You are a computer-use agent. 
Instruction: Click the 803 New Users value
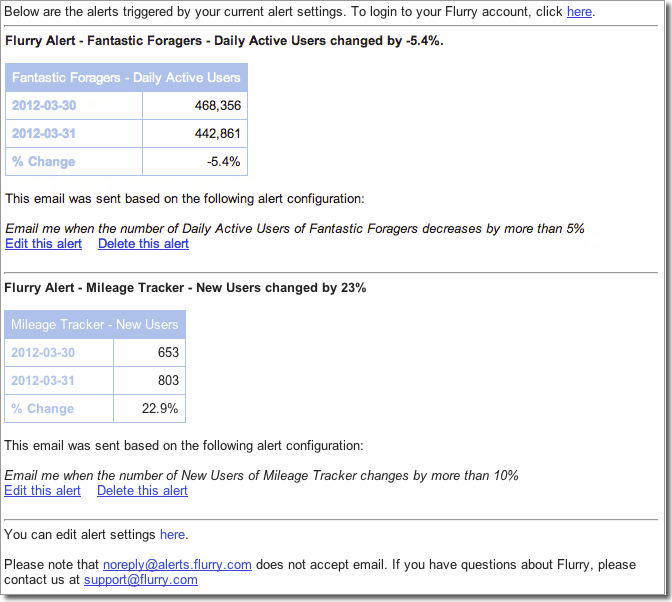coord(168,381)
